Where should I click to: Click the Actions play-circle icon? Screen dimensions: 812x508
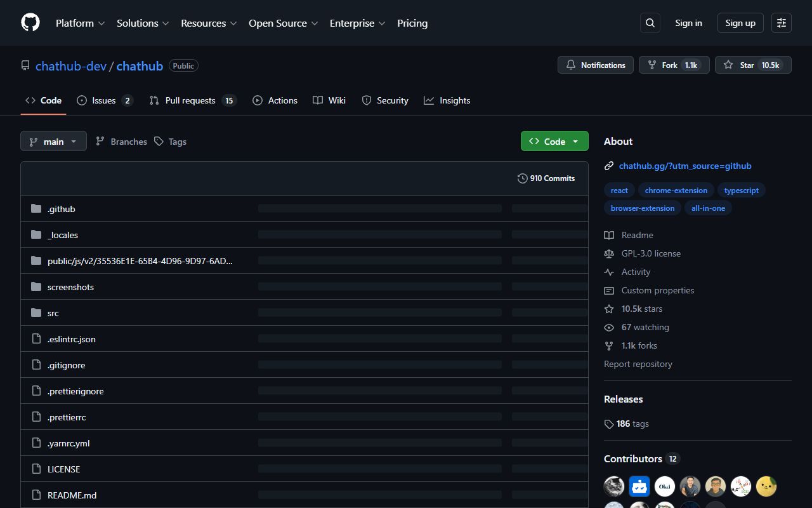tap(258, 100)
